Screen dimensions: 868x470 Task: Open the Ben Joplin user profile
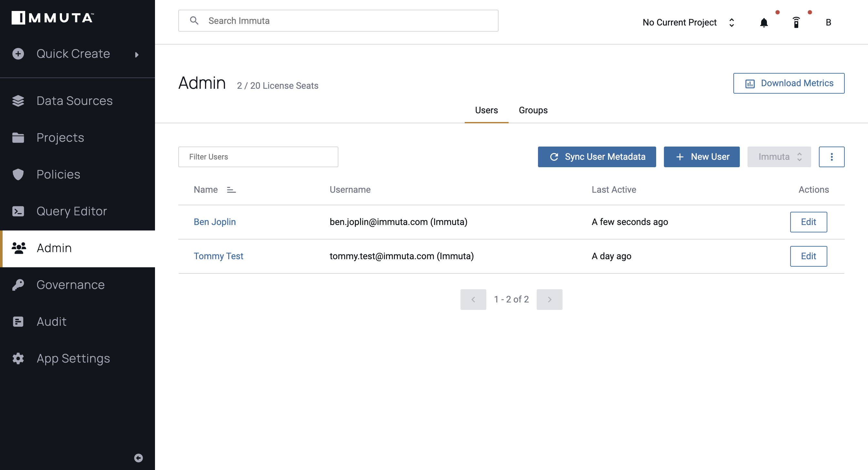click(x=215, y=222)
